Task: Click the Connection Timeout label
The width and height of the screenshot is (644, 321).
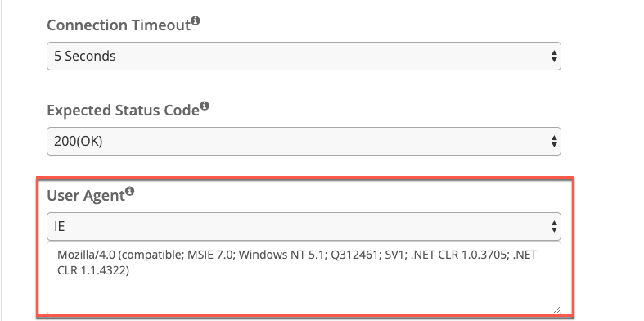Action: pos(119,25)
